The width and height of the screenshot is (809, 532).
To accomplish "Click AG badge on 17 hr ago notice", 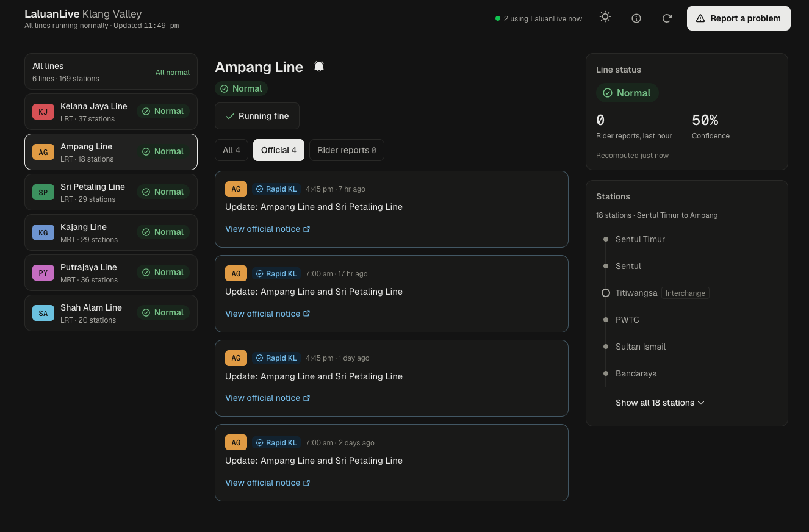I will 236,273.
